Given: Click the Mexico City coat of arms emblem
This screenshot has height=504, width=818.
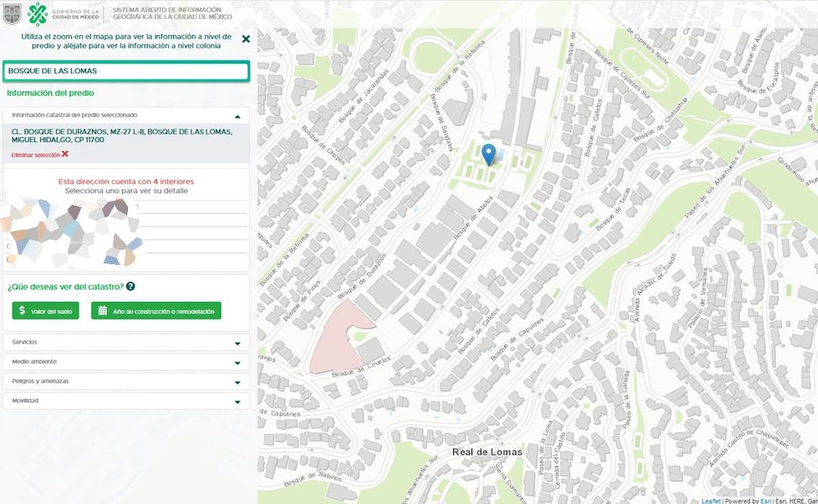Looking at the screenshot, I should pyautogui.click(x=11, y=14).
